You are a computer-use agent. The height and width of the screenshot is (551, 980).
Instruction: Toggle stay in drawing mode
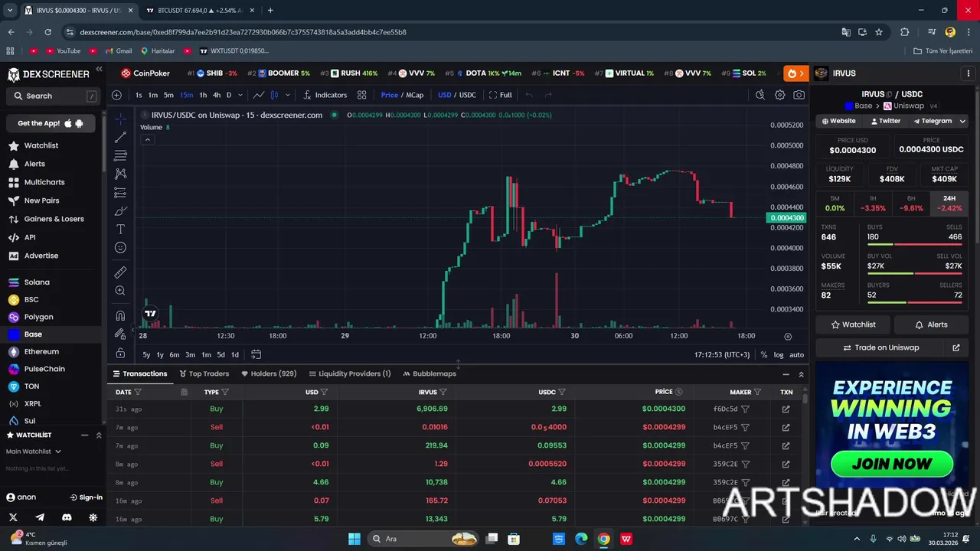(x=120, y=334)
